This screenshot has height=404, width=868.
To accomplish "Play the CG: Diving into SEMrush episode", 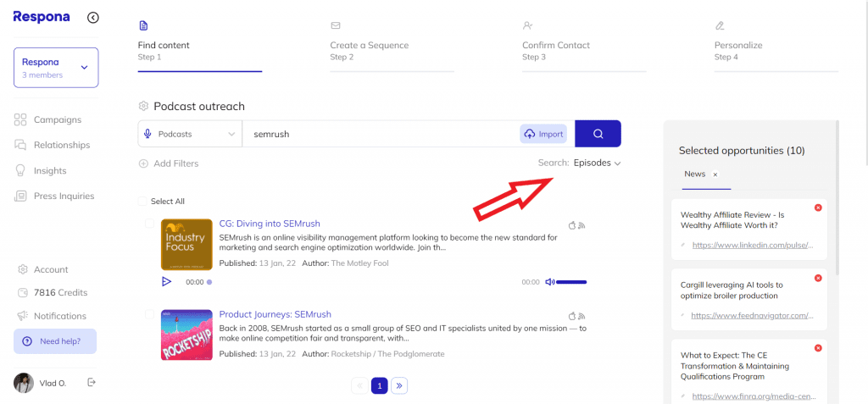I will click(166, 282).
